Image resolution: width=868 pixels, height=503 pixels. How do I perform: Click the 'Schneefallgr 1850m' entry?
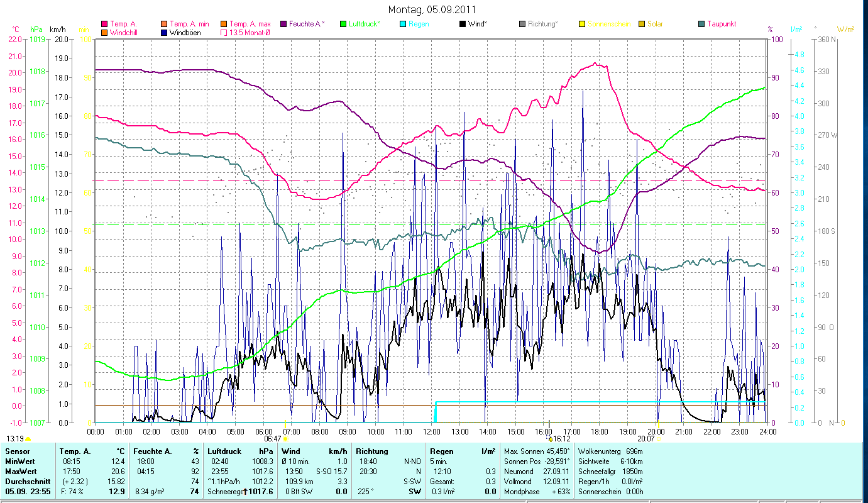click(x=610, y=471)
